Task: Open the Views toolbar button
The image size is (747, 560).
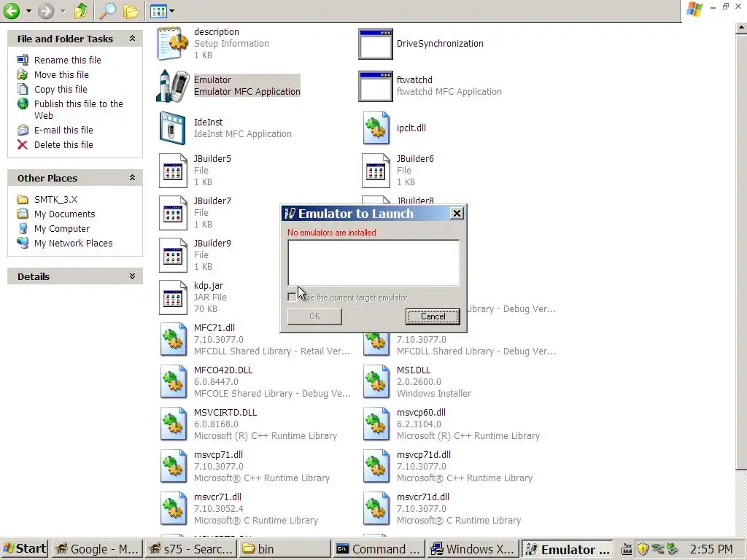Action: coord(158,10)
